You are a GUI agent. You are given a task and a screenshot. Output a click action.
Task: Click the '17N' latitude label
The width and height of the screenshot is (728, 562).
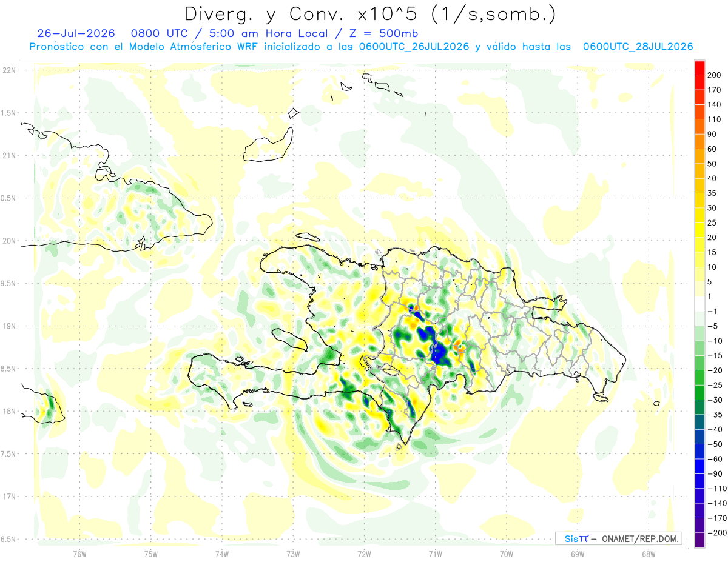click(8, 497)
